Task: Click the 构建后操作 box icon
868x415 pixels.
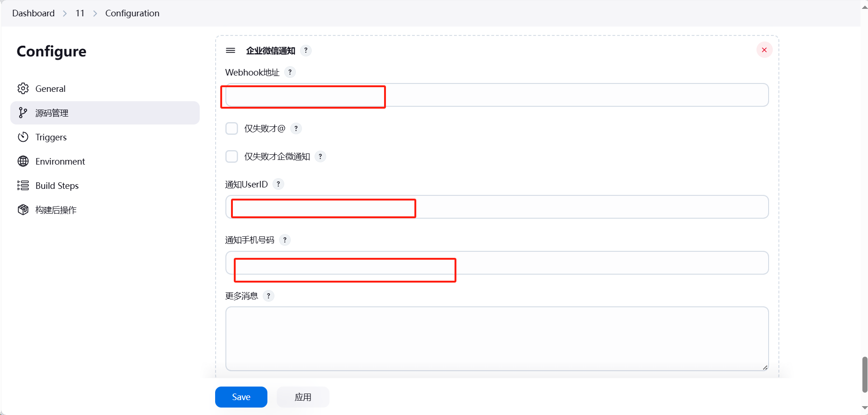Action: coord(23,210)
